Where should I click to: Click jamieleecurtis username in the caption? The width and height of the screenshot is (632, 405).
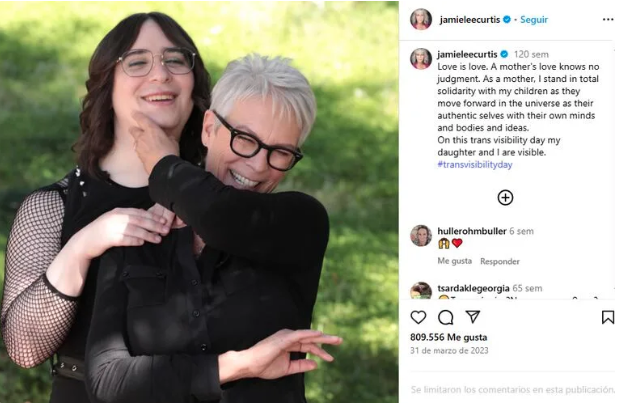(x=467, y=54)
